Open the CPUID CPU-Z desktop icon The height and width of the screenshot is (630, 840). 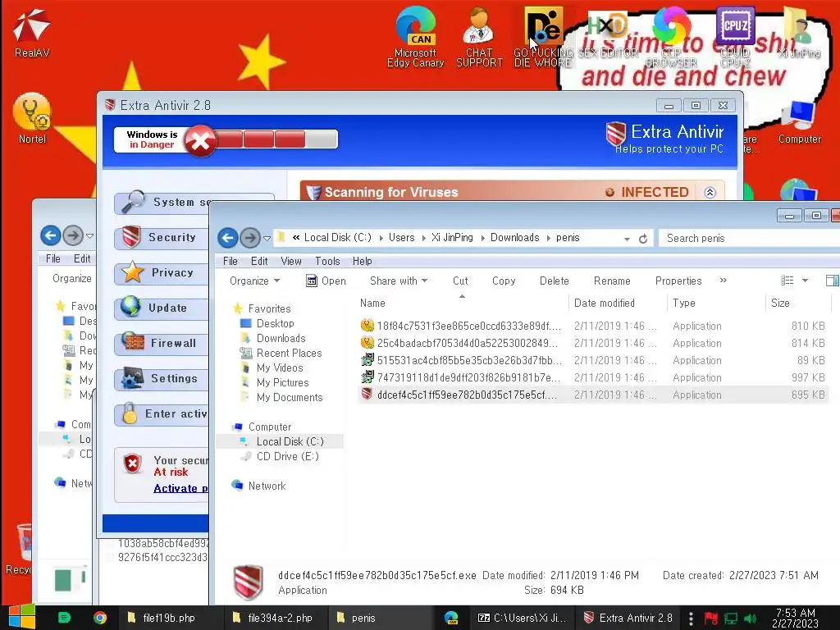(x=735, y=36)
